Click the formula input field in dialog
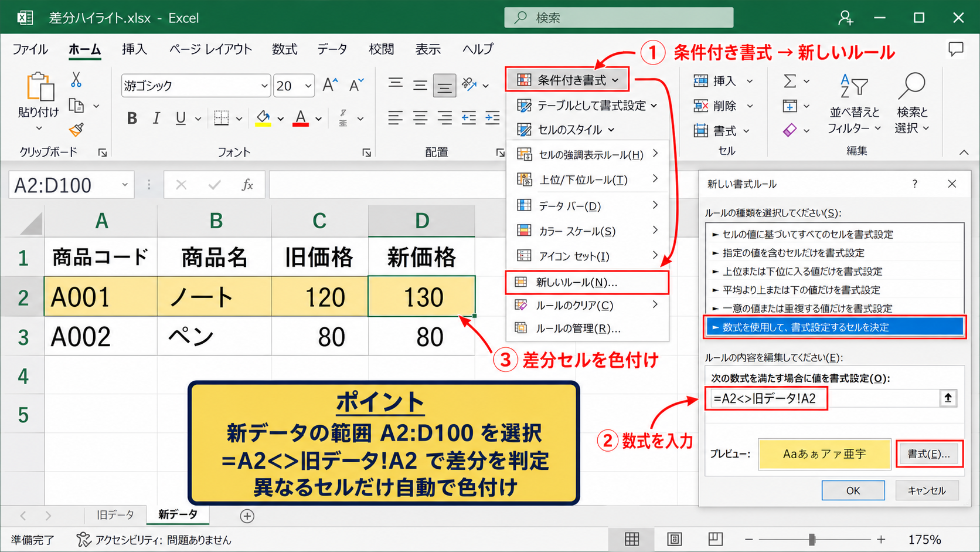The image size is (980, 552). [x=824, y=399]
